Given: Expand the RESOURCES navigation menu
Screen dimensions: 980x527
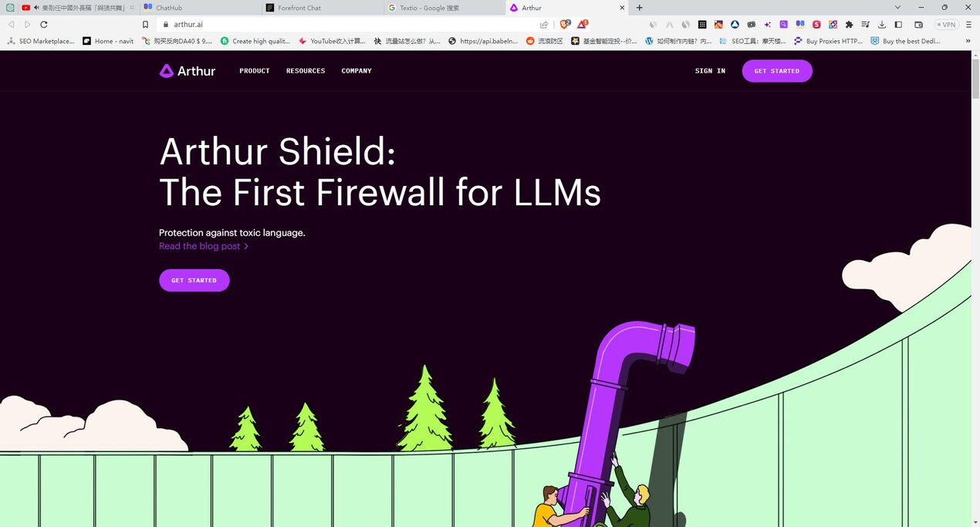Looking at the screenshot, I should 306,71.
